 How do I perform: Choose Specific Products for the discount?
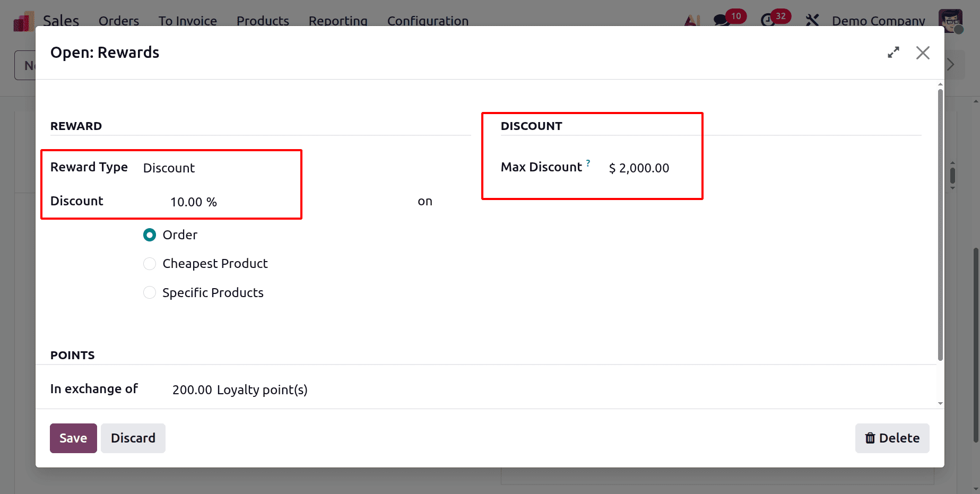(x=150, y=292)
